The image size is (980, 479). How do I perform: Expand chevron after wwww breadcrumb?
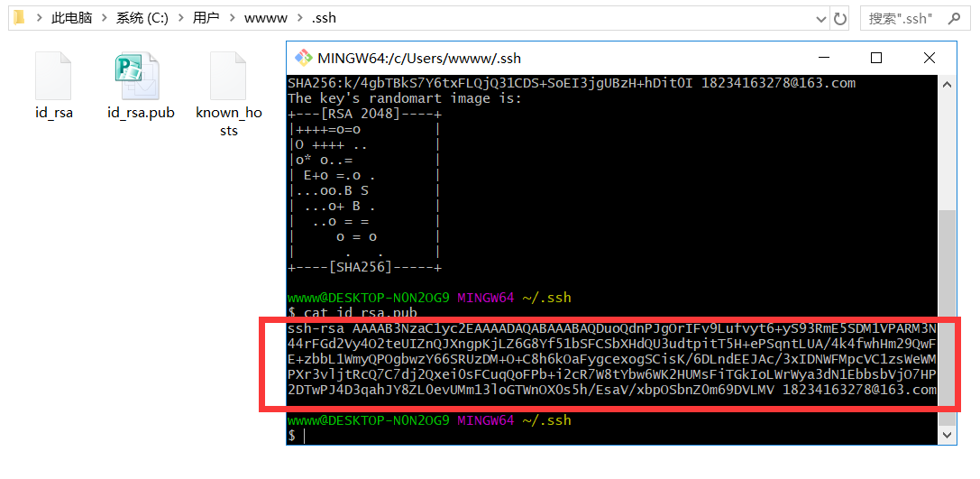tap(299, 18)
